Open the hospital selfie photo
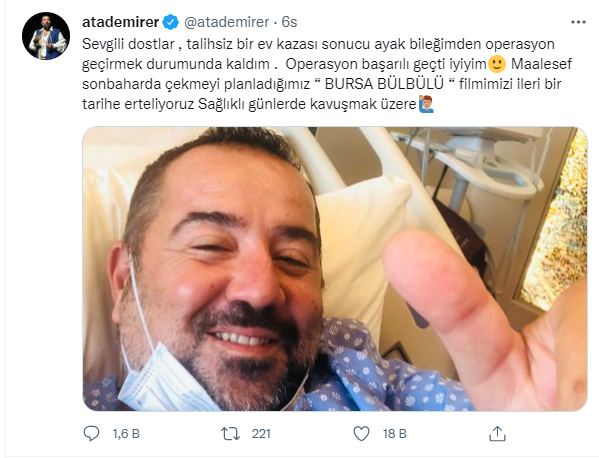 (335, 269)
